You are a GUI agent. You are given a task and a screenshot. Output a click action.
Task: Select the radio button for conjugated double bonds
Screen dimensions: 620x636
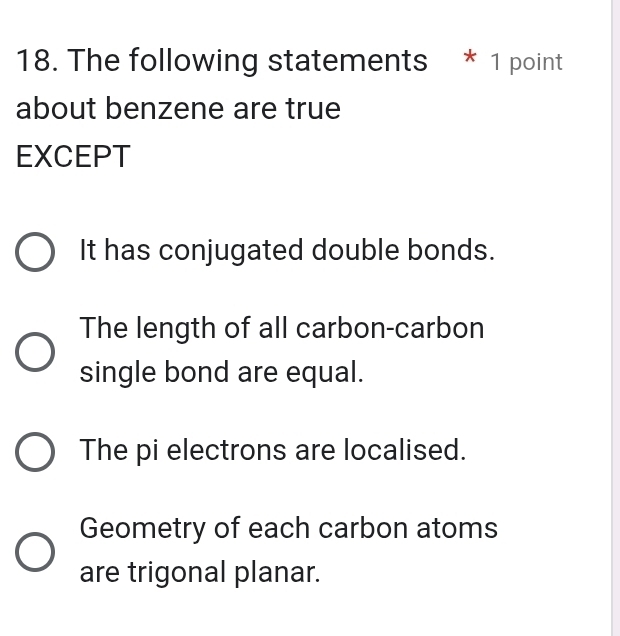click(34, 251)
